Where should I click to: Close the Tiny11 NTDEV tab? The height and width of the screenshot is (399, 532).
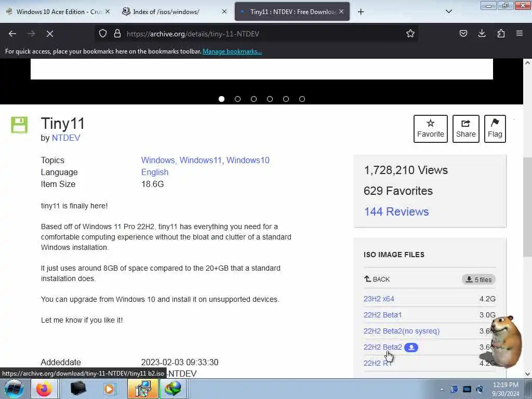coord(341,11)
